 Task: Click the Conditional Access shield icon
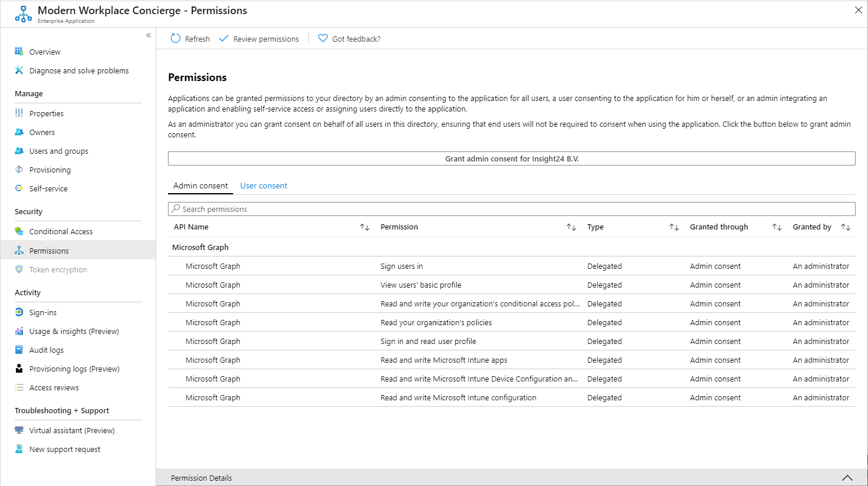(19, 231)
